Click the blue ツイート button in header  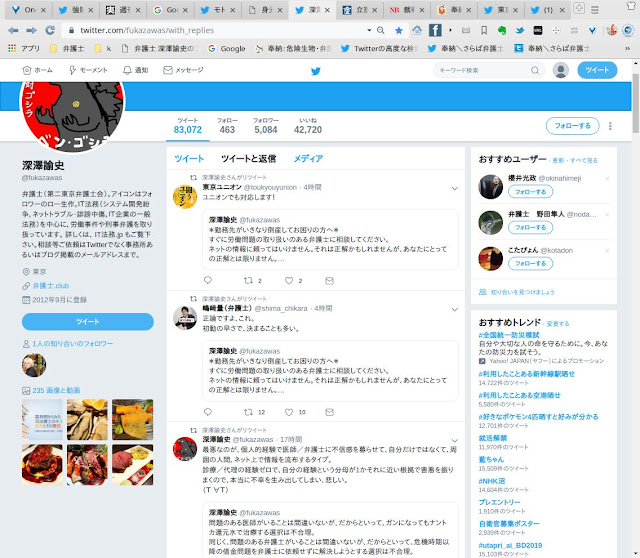pos(597,70)
